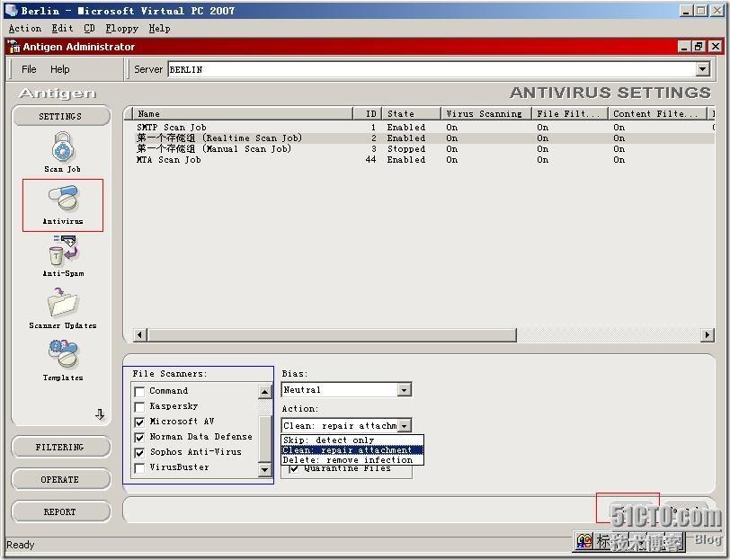Click ID 44 cell

coord(370,159)
